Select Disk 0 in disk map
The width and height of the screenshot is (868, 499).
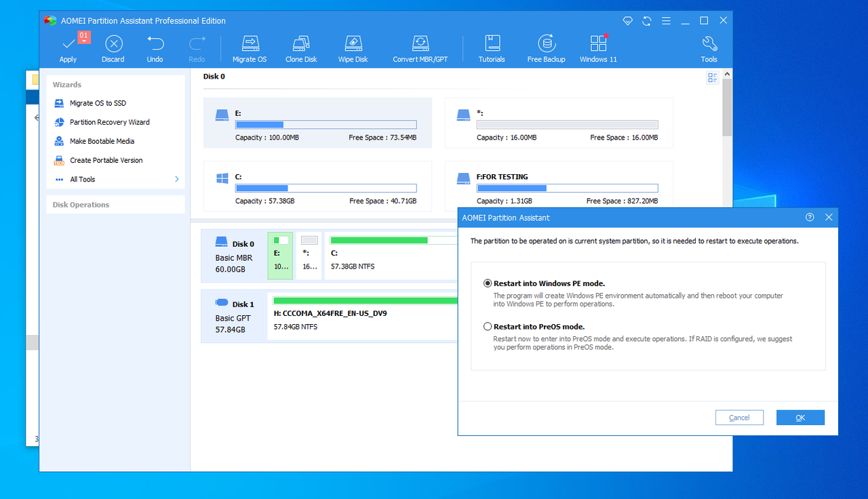coord(235,256)
